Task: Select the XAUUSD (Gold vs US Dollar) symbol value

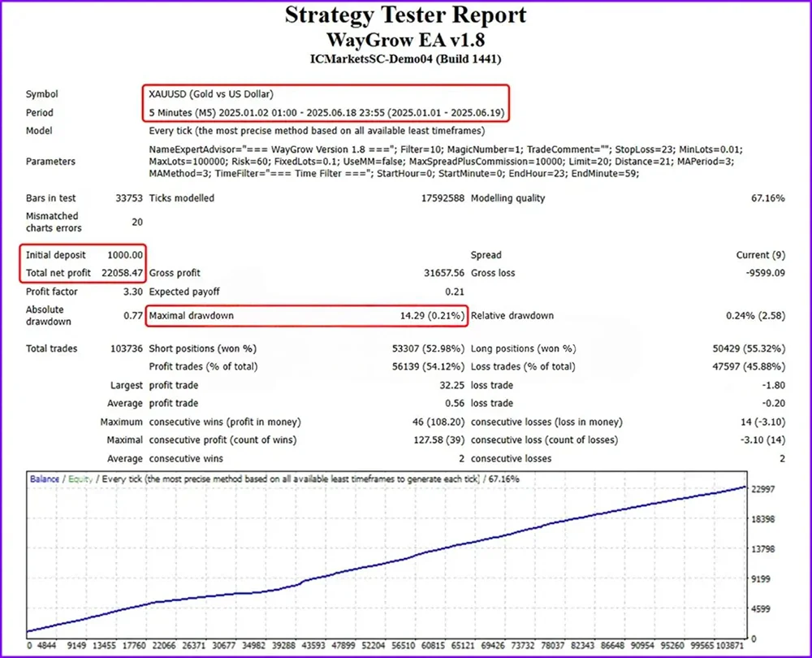Action: [x=211, y=94]
